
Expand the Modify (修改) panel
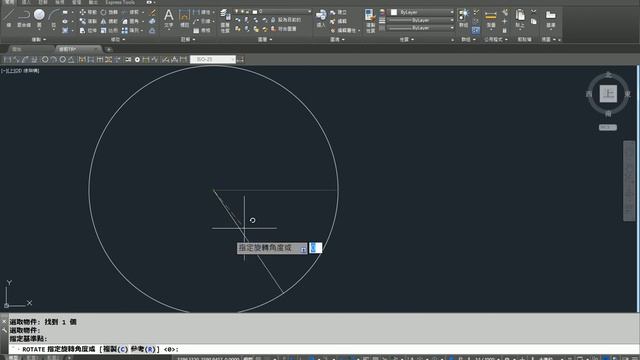118,40
